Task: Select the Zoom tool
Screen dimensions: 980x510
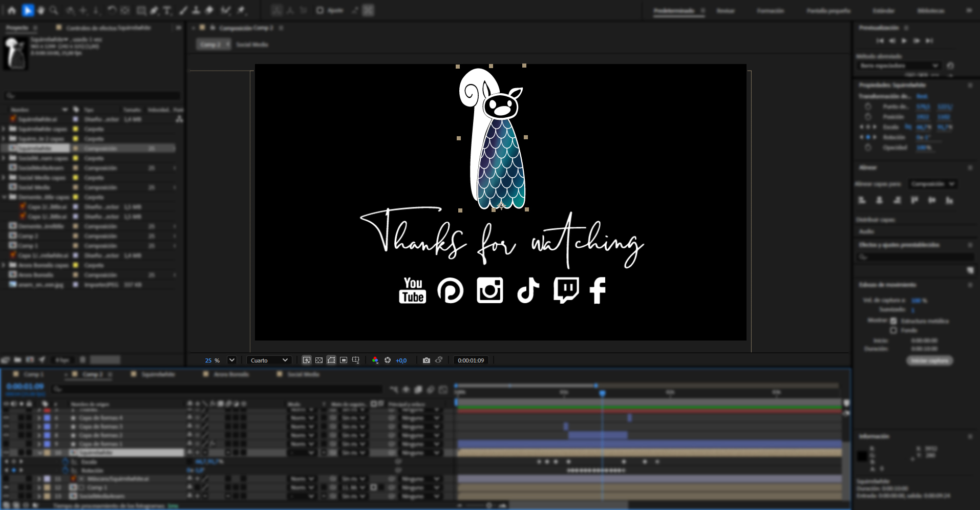Action: click(x=52, y=9)
